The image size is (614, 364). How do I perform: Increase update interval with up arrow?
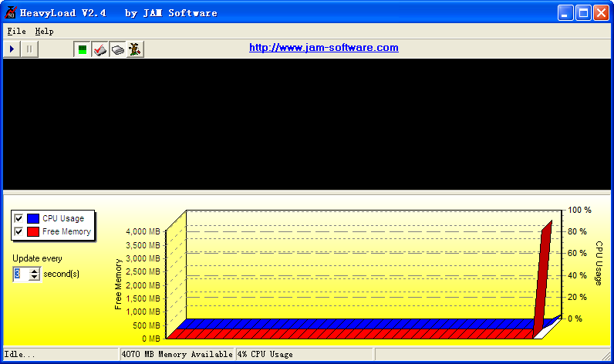35,271
